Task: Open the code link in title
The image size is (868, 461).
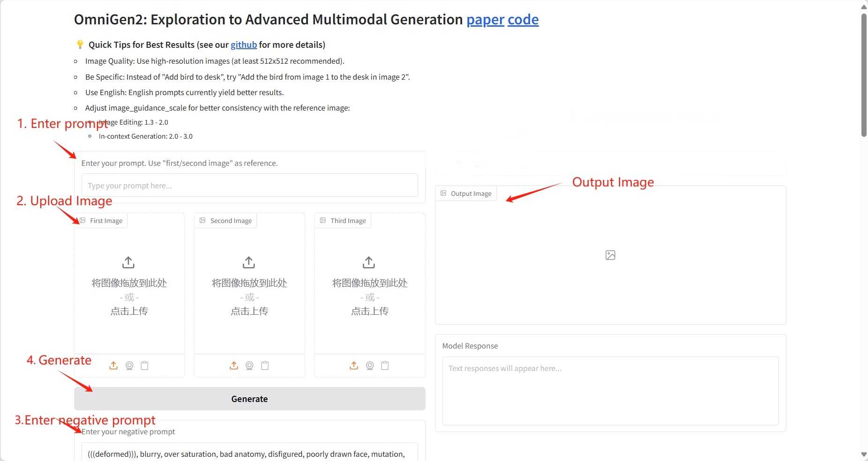Action: [x=523, y=20]
